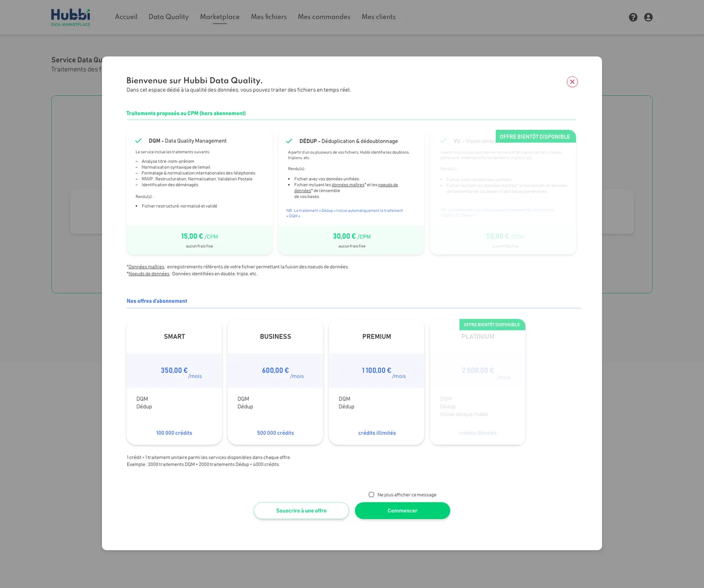Open the Data Quality menu item
The height and width of the screenshot is (588, 704).
(168, 17)
